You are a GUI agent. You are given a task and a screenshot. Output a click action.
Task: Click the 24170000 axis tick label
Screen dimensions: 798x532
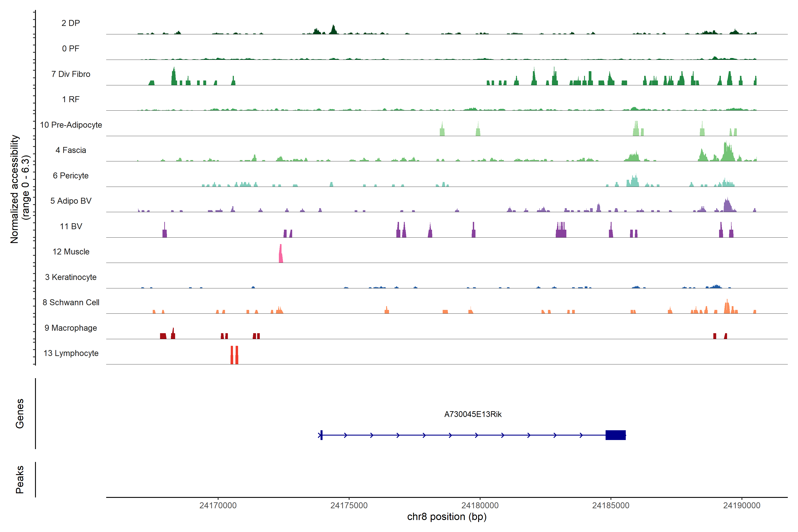point(218,505)
